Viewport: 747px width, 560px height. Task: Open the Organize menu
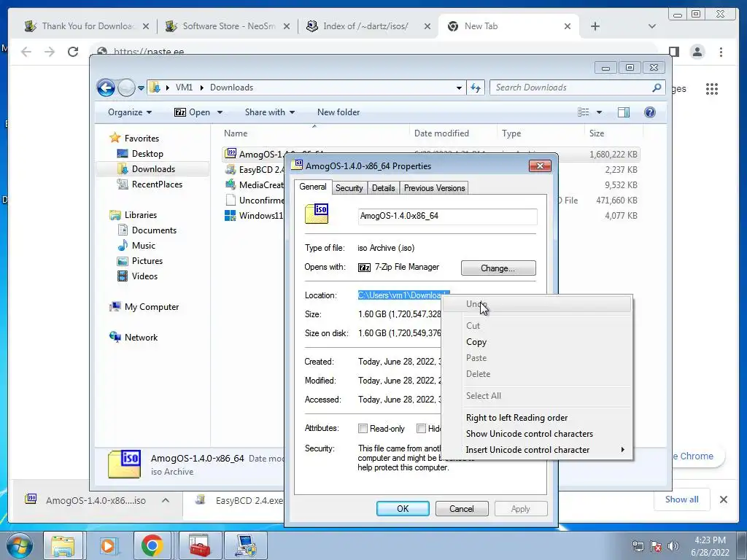click(130, 112)
